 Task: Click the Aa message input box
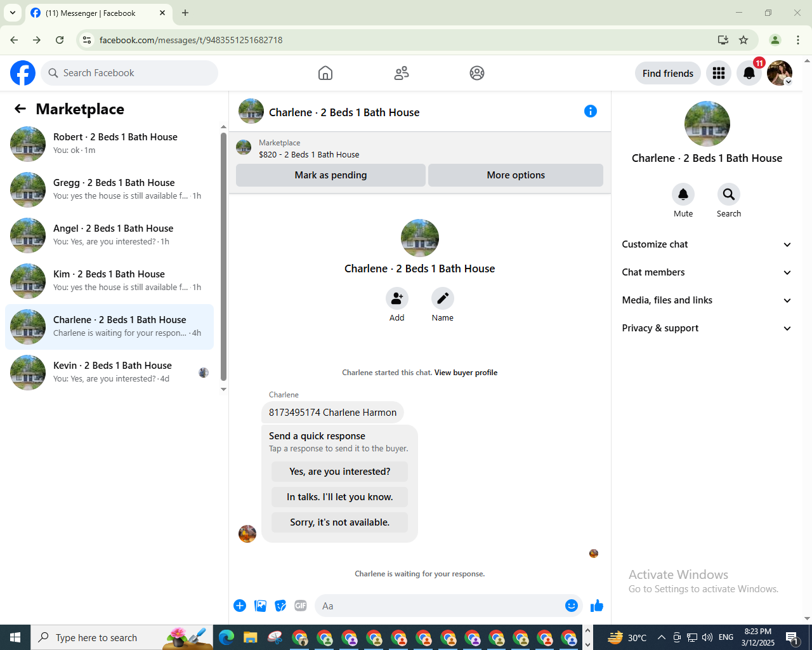(x=442, y=606)
